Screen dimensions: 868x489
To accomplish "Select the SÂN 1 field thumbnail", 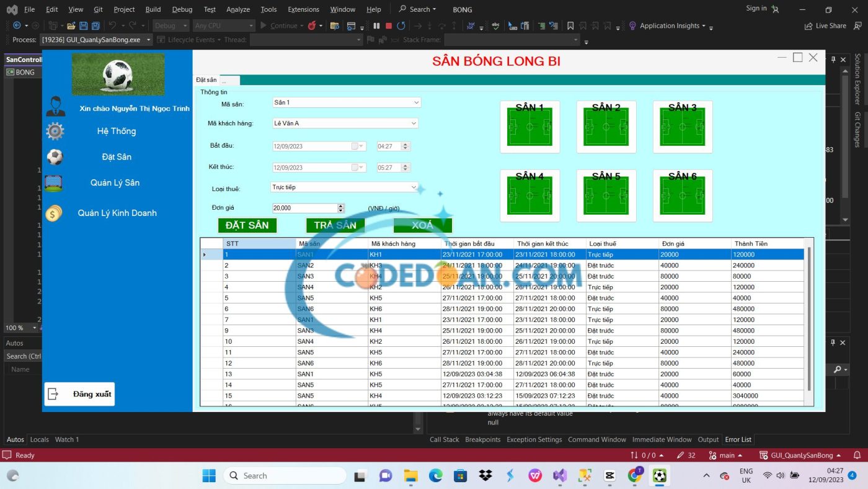I will coord(529,127).
